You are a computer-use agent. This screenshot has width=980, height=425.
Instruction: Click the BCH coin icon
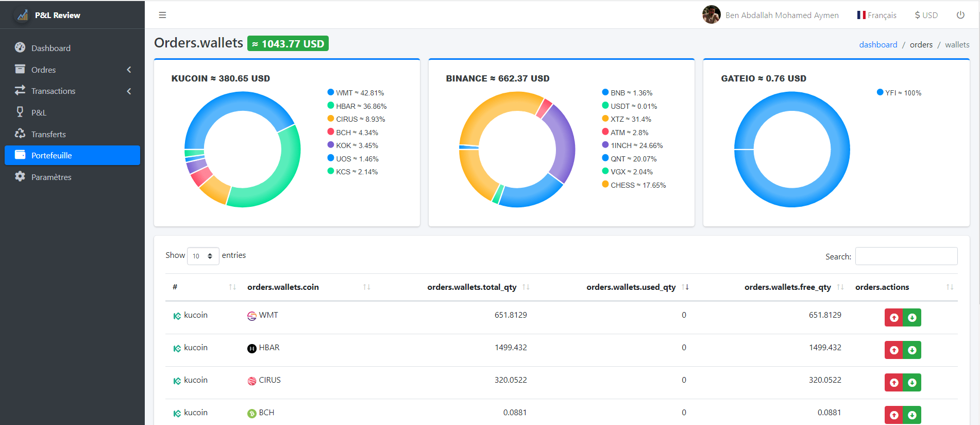coord(252,414)
